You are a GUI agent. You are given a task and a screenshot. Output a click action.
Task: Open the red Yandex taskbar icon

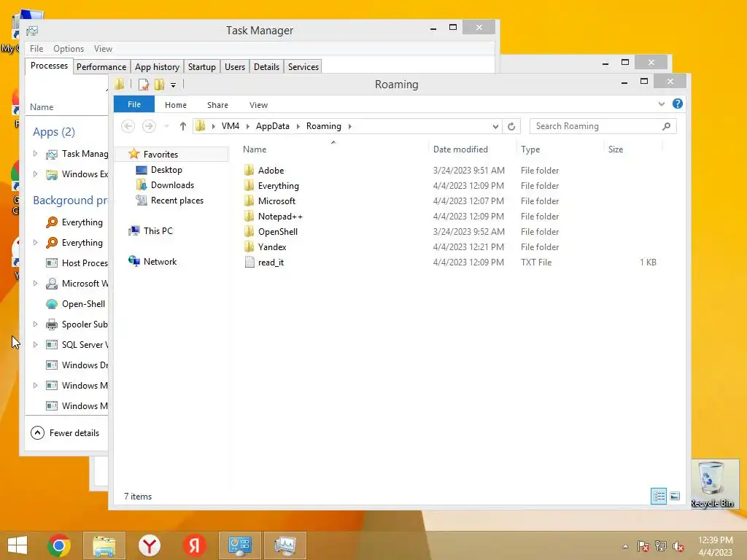[x=194, y=545]
